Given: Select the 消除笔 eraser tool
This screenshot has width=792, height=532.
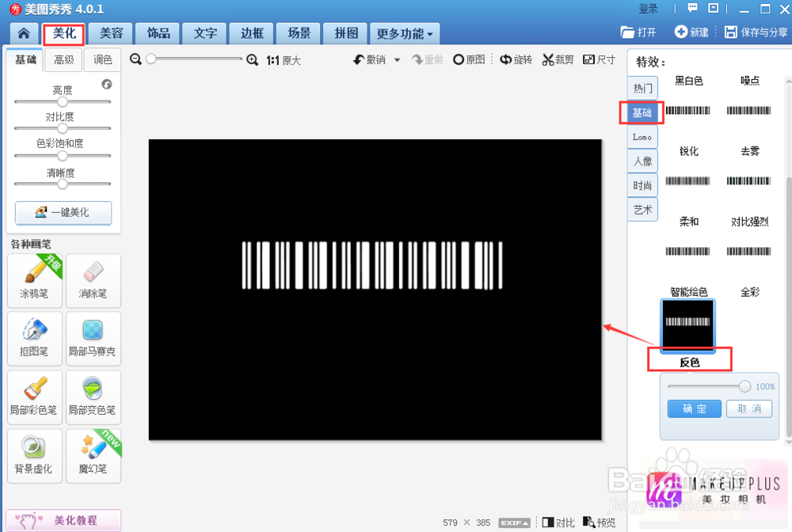Looking at the screenshot, I should pyautogui.click(x=93, y=280).
